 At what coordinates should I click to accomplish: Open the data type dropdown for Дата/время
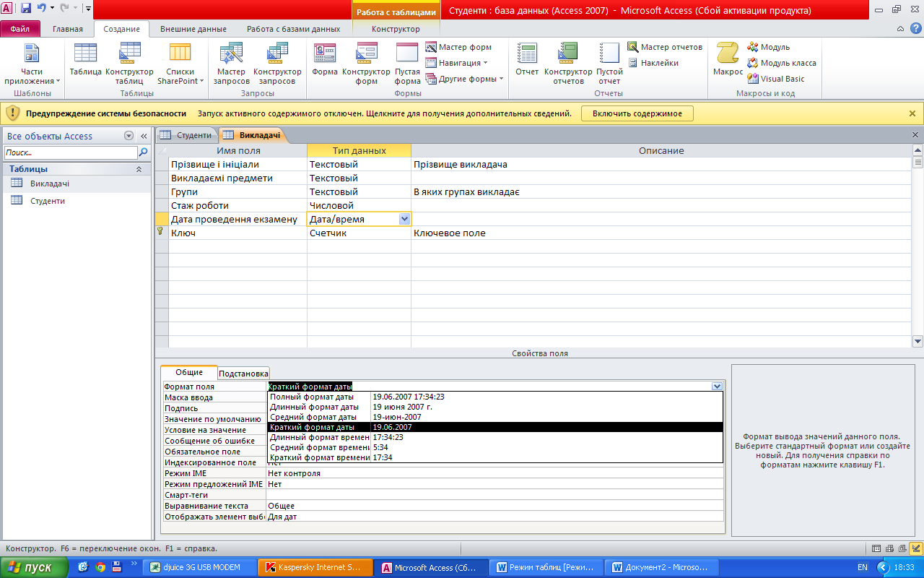click(404, 219)
